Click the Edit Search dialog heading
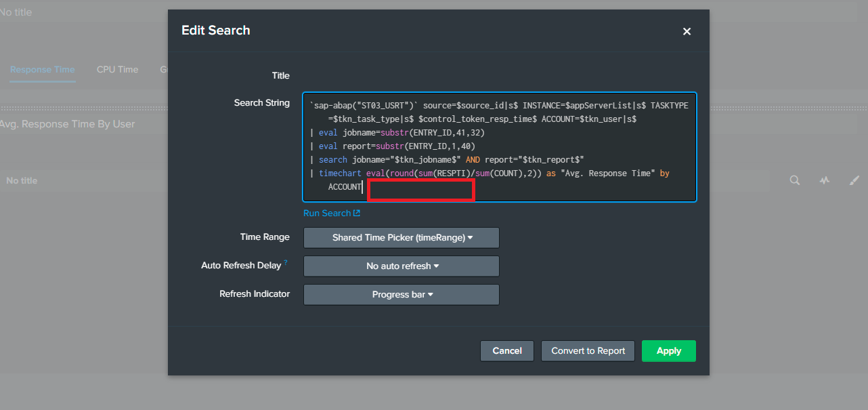The image size is (868, 410). point(216,30)
